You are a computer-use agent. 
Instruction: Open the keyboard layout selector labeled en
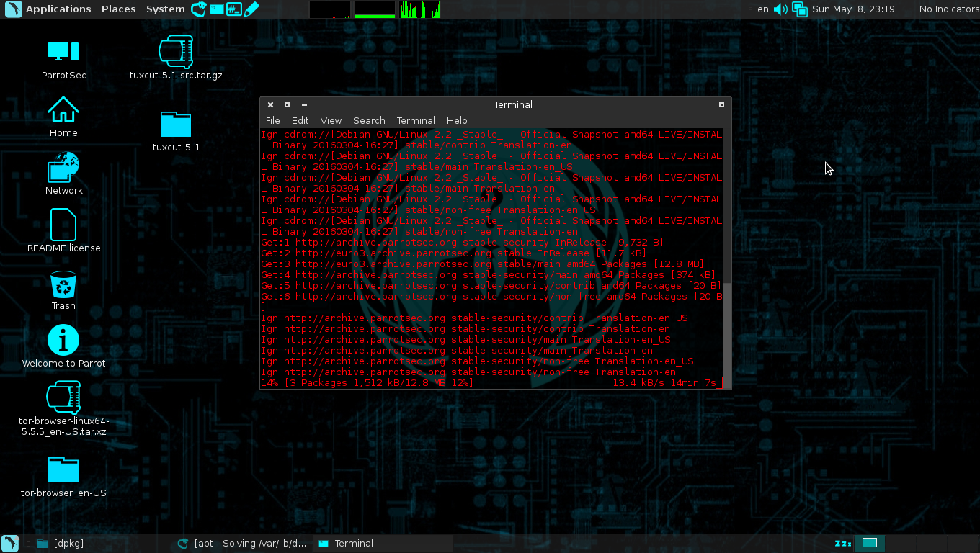(762, 9)
